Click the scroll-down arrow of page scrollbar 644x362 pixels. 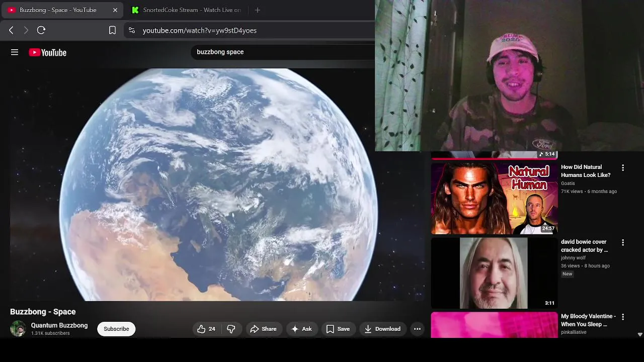640,334
